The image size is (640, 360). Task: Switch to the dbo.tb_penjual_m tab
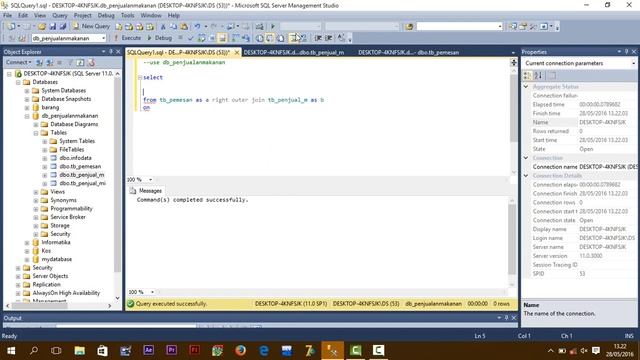pos(294,52)
